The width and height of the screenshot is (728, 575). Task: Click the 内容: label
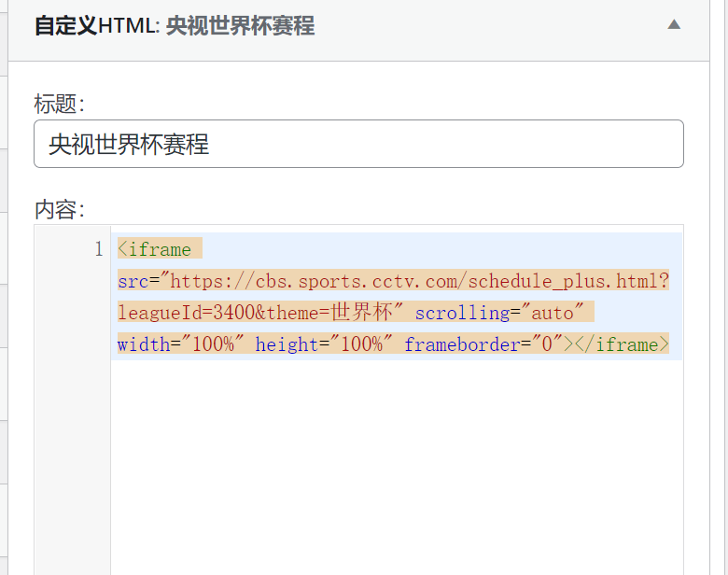(x=60, y=209)
